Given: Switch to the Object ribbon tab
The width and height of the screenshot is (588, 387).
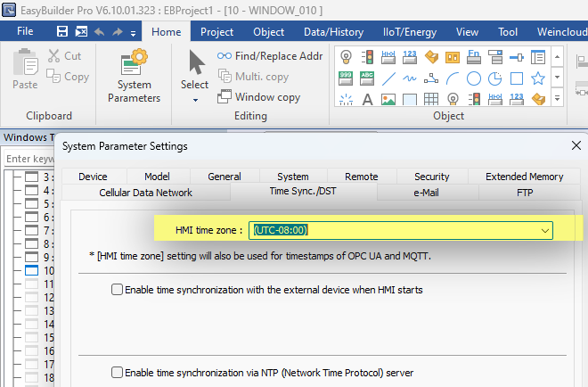Looking at the screenshot, I should click(x=268, y=32).
